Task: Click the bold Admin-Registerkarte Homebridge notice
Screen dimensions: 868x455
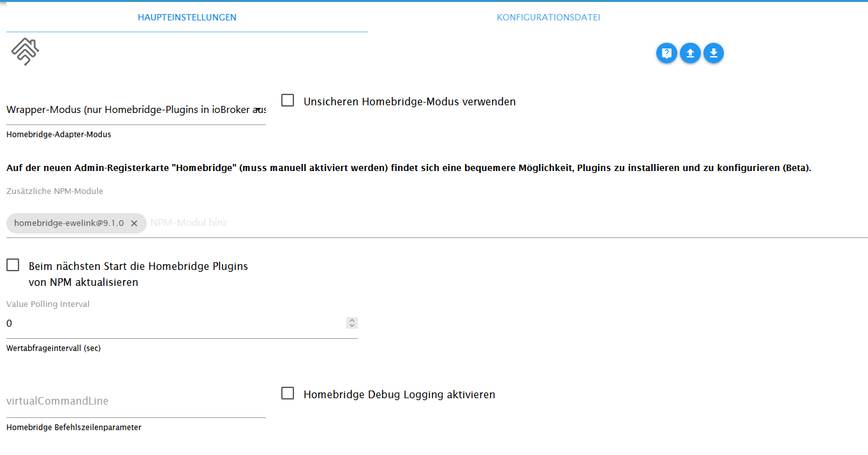Action: click(409, 168)
